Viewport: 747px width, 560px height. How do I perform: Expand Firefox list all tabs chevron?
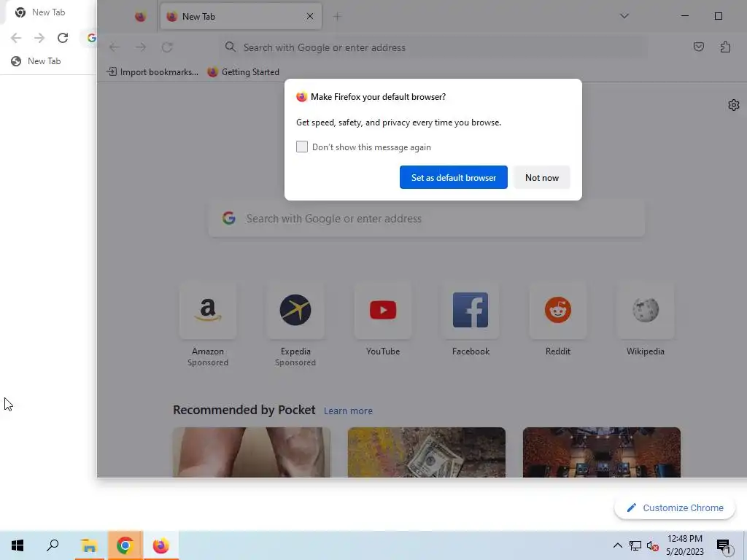click(624, 16)
